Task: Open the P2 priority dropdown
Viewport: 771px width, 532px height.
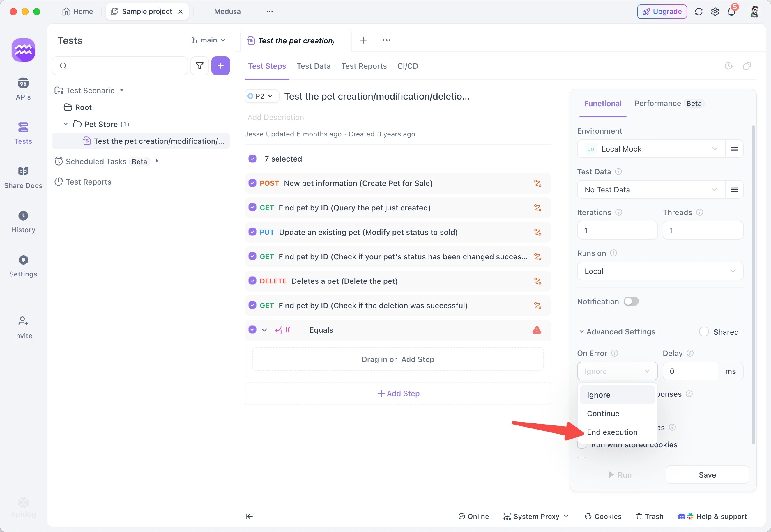Action: pyautogui.click(x=261, y=96)
